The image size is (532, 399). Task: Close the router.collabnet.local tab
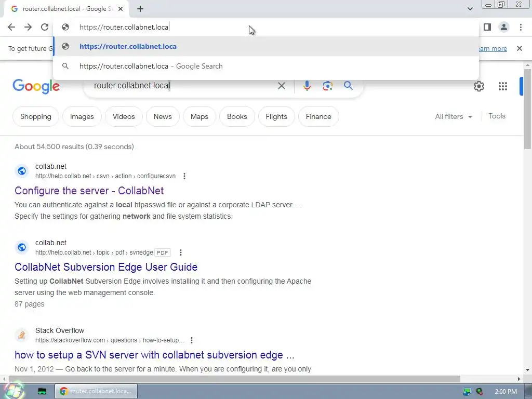tap(121, 9)
